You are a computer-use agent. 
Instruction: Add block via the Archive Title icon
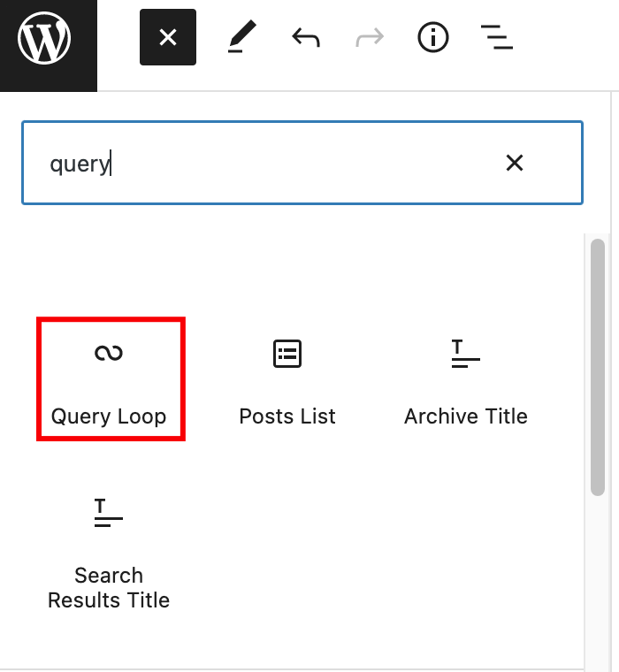[466, 354]
